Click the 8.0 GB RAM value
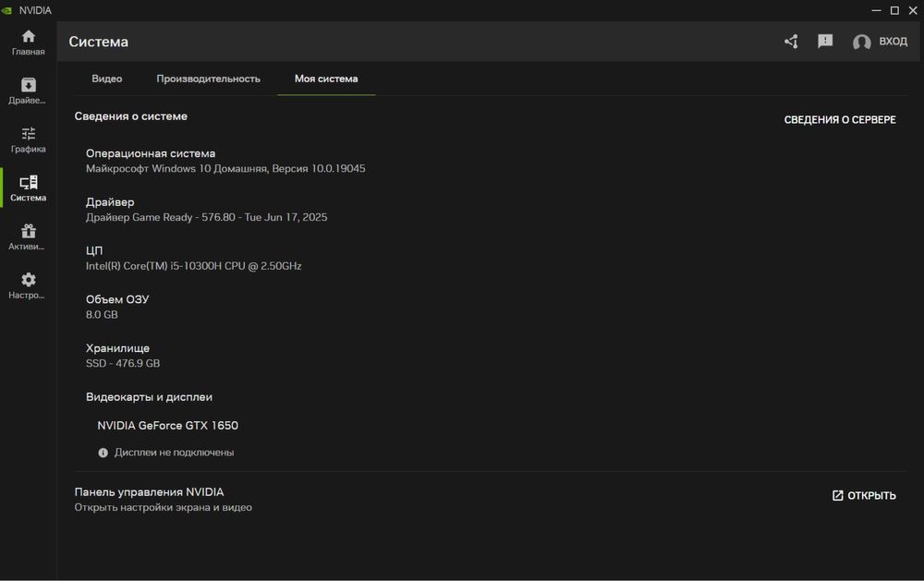Image resolution: width=924 pixels, height=581 pixels. (102, 315)
